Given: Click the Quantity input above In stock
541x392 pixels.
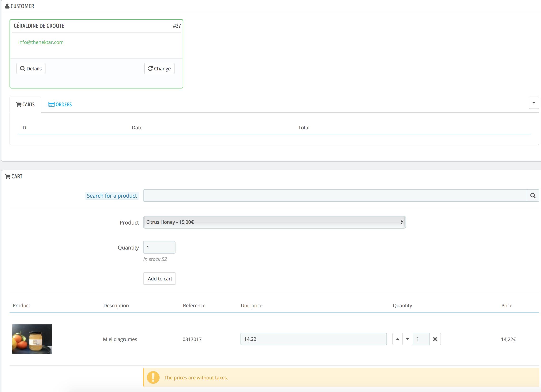Looking at the screenshot, I should (159, 247).
